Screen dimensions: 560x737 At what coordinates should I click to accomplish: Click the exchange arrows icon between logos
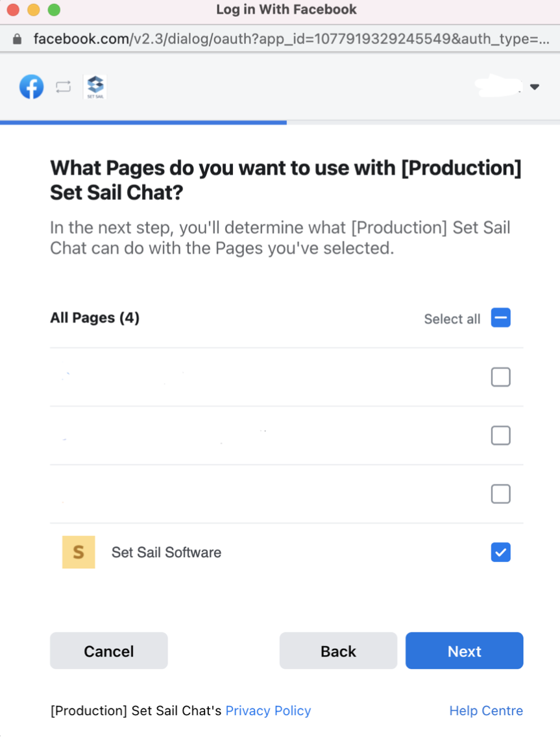[x=64, y=86]
